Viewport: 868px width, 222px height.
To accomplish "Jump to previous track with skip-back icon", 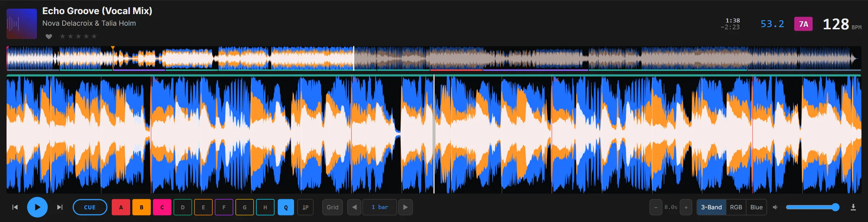I will tap(15, 207).
